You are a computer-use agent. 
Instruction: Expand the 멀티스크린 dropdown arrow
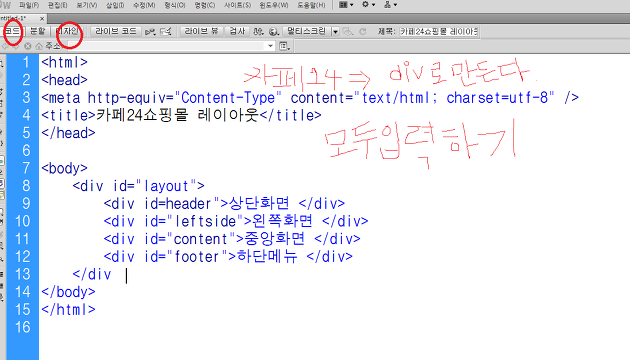pyautogui.click(x=335, y=32)
